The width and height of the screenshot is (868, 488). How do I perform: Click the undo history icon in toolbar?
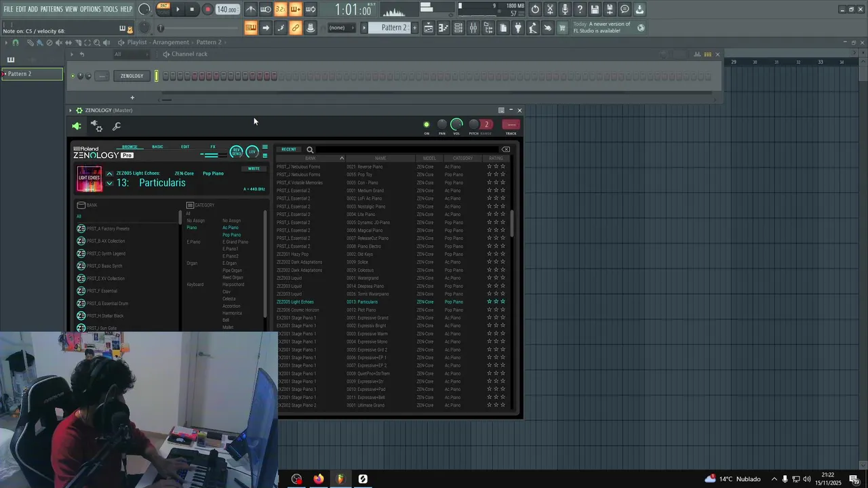(535, 9)
